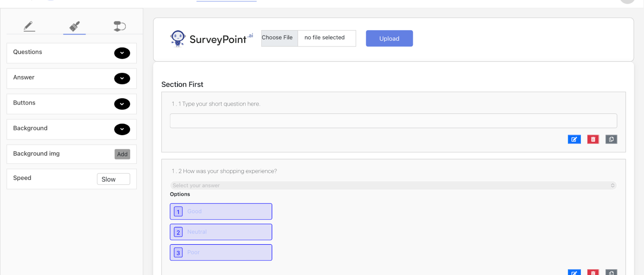Screen dimensions: 644x275
Task: Choose the 'Neutral' answer option
Action: coord(221,232)
